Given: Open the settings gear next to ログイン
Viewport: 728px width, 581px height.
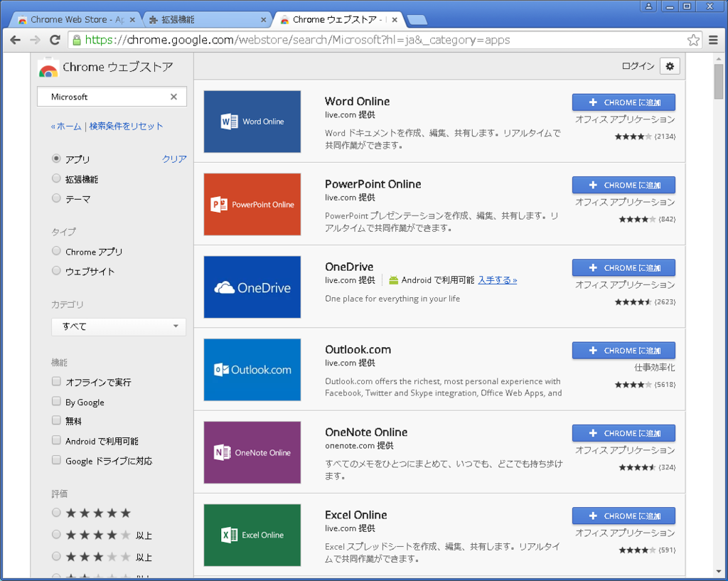Looking at the screenshot, I should click(670, 66).
